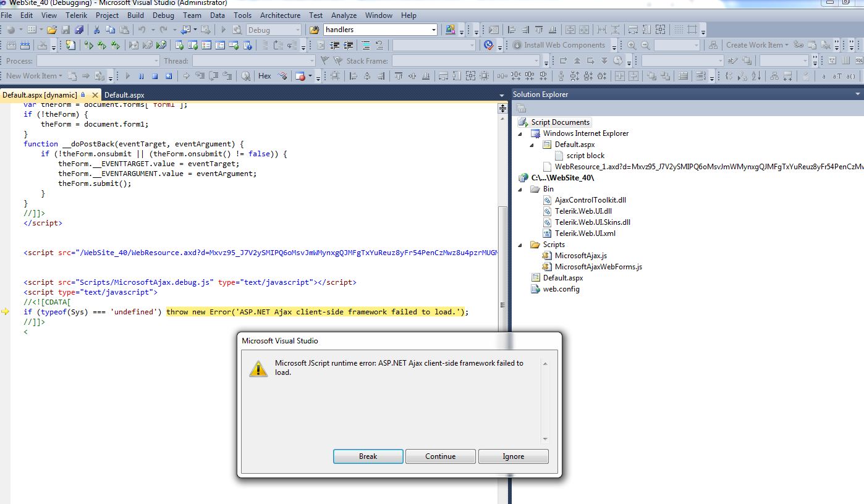Screen dimensions: 864x504
Task: Click the Cut scissors icon
Action: 97,30
